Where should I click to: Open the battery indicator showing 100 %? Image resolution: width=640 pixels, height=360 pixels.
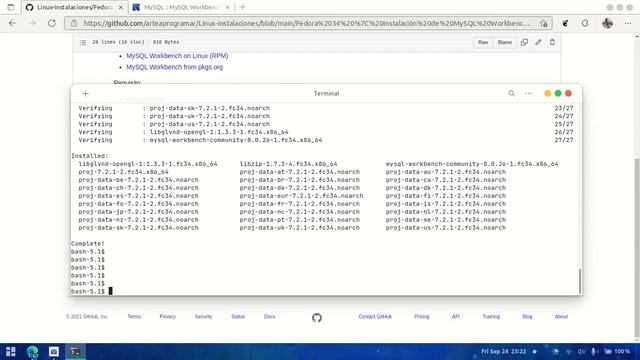pos(617,351)
